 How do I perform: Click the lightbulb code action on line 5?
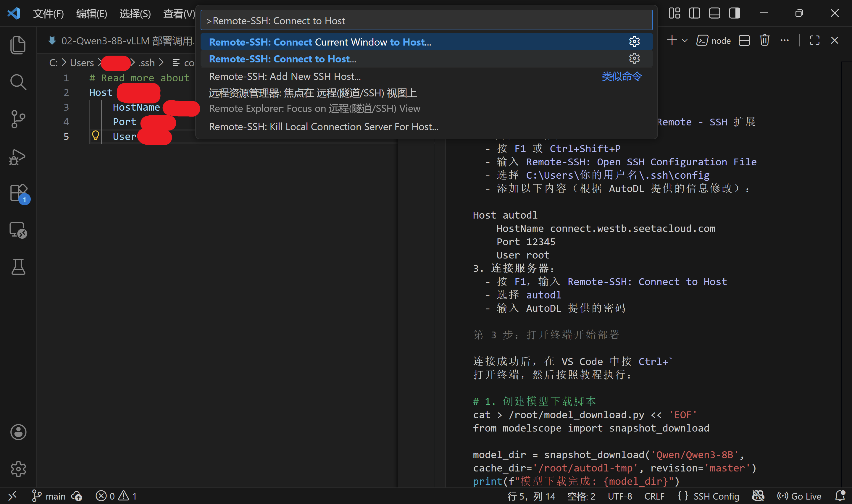[96, 135]
